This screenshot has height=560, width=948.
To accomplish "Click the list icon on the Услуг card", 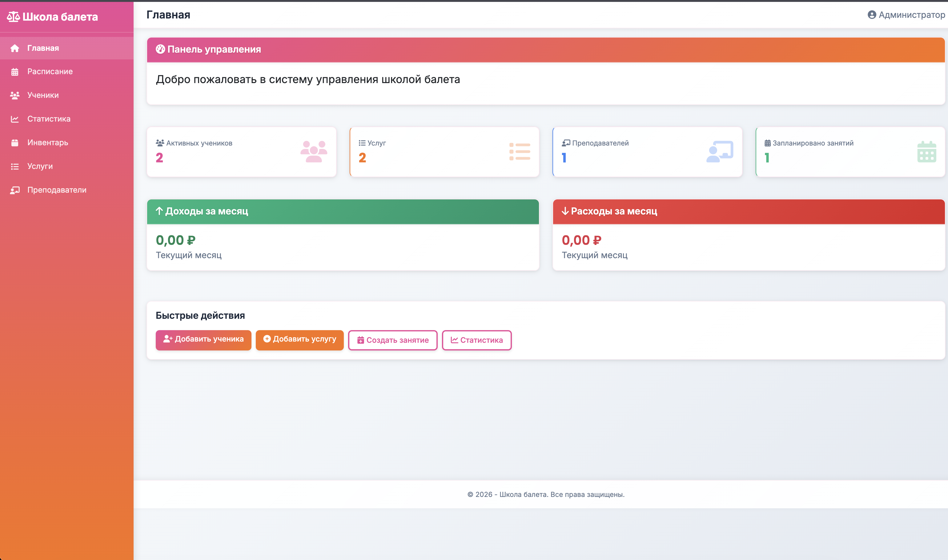I will click(x=520, y=151).
